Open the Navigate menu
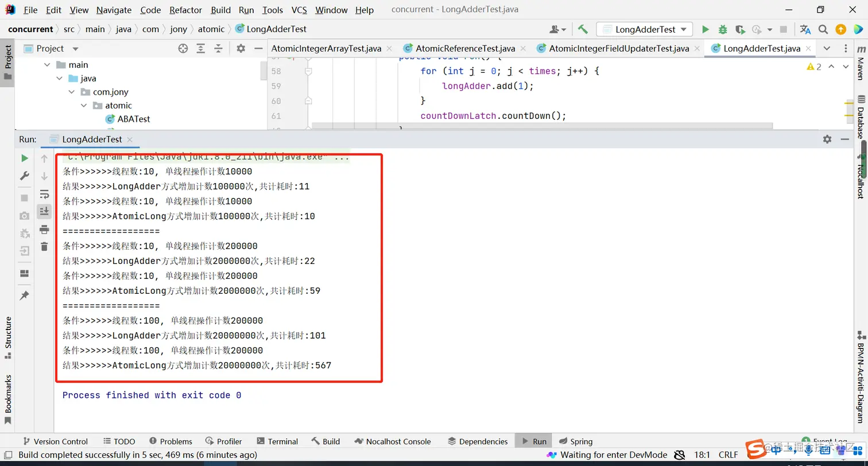Screen dimensions: 868x466 [114, 10]
